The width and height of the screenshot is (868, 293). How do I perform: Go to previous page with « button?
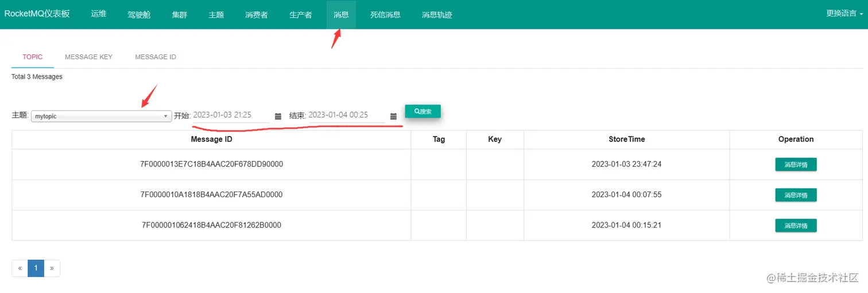pos(20,268)
